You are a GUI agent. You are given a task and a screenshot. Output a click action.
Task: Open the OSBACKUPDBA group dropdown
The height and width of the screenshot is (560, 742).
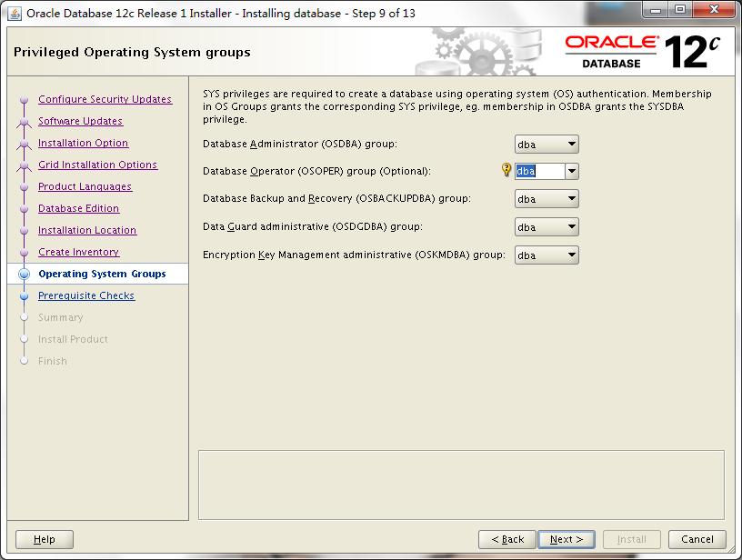click(546, 199)
